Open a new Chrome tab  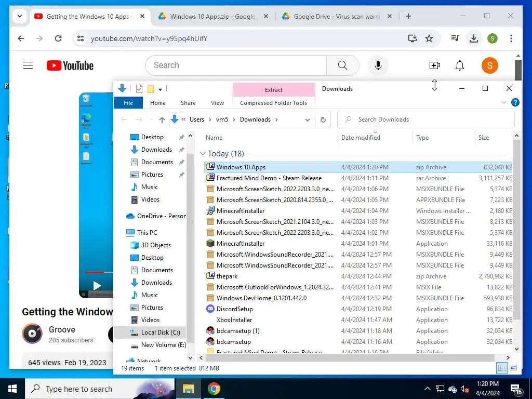[x=408, y=16]
